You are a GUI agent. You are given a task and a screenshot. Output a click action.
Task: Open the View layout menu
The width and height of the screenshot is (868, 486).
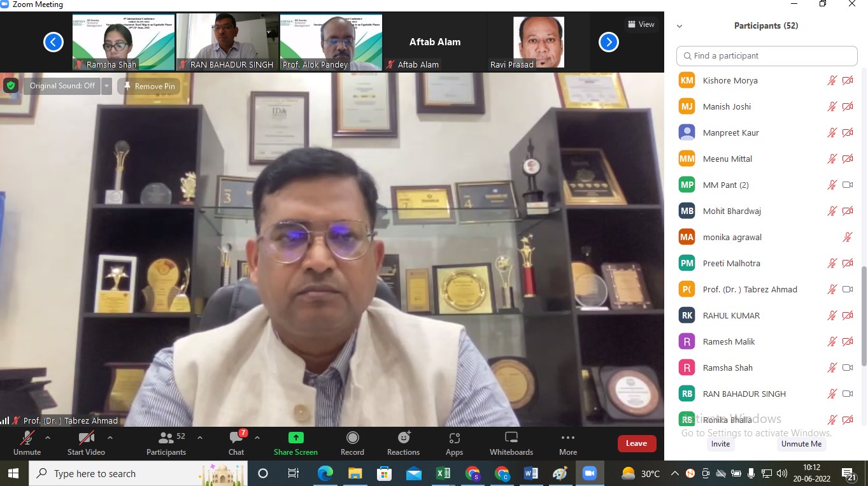pyautogui.click(x=641, y=24)
